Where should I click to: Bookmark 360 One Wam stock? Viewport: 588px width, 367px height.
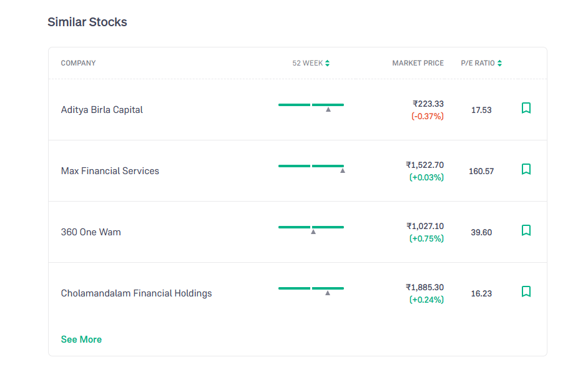coord(526,230)
